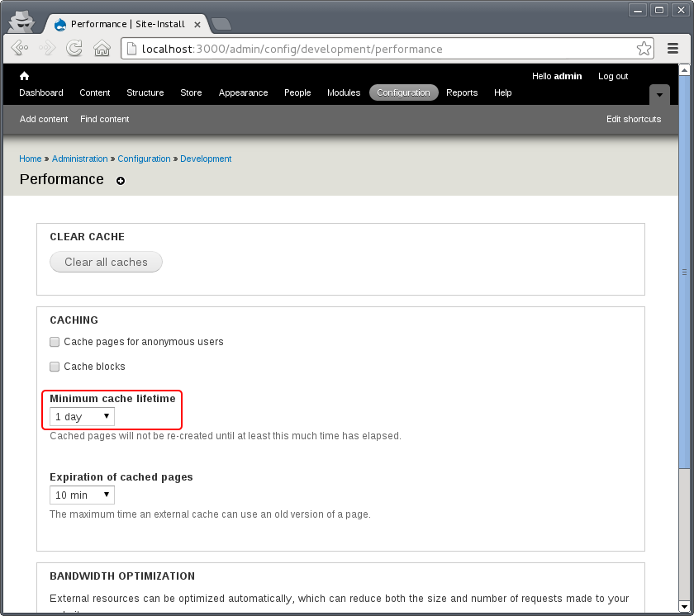This screenshot has height=616, width=694.
Task: Go to Home breadcrumb link
Action: [30, 159]
